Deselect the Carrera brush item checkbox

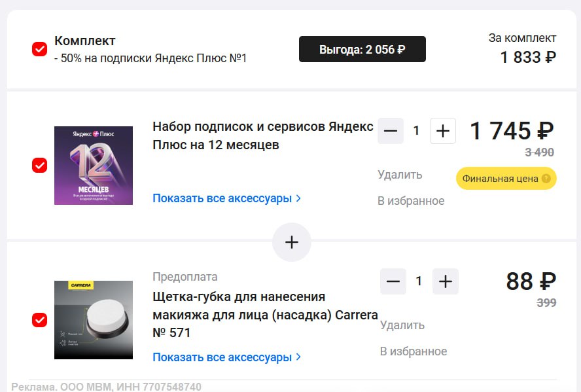pyautogui.click(x=39, y=320)
